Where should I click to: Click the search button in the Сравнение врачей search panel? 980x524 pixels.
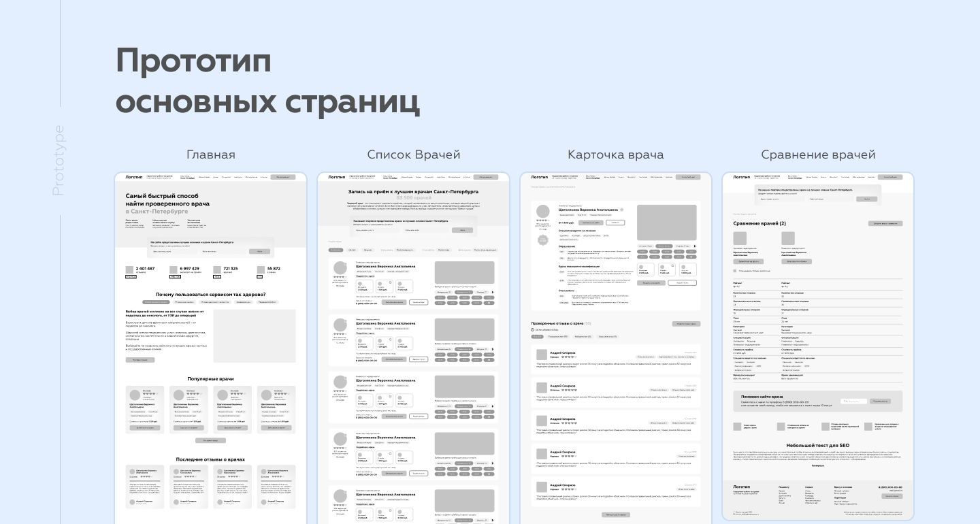(x=867, y=199)
